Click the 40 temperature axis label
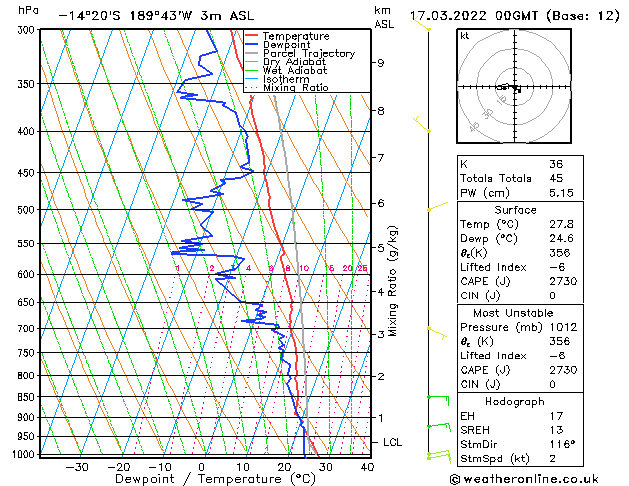629x486 pixels. point(367,467)
